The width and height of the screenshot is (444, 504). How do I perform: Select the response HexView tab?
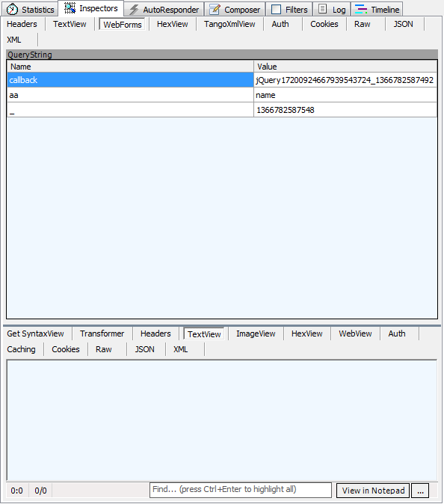pos(306,334)
